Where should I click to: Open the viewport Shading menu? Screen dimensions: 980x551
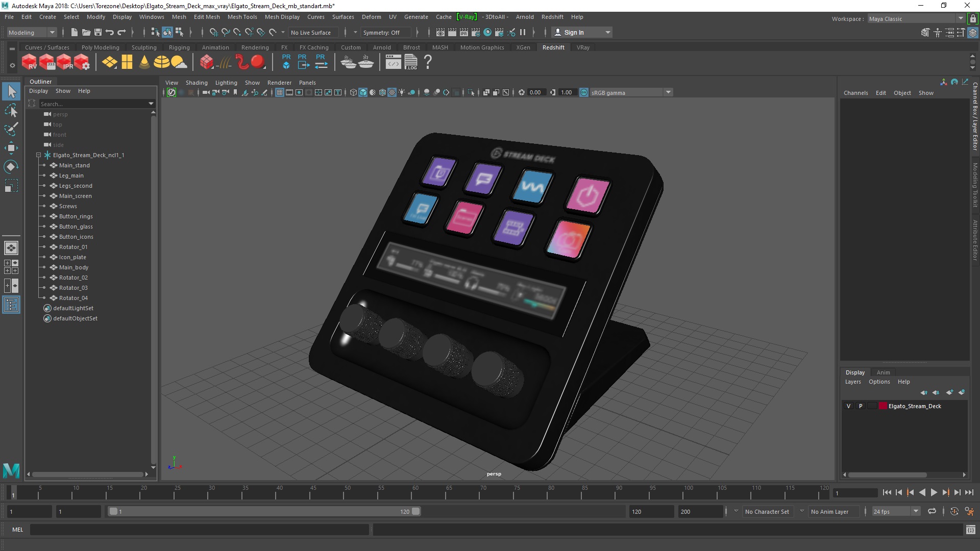[x=197, y=83]
